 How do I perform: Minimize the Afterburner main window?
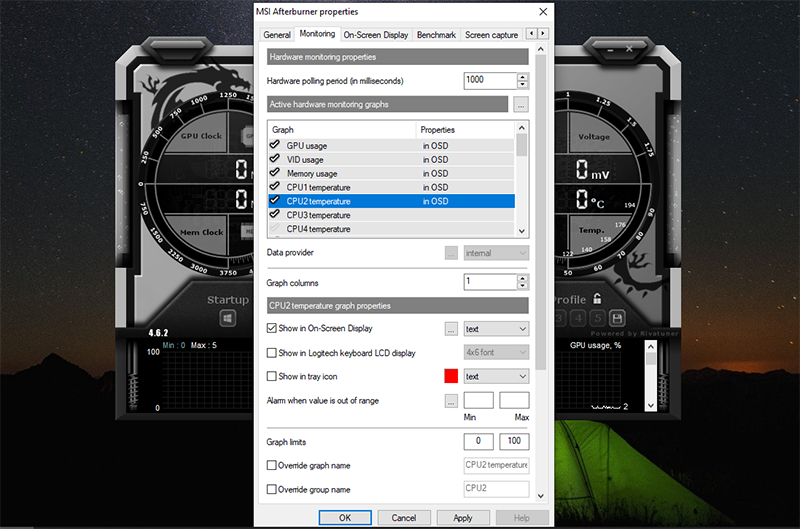pyautogui.click(x=610, y=50)
